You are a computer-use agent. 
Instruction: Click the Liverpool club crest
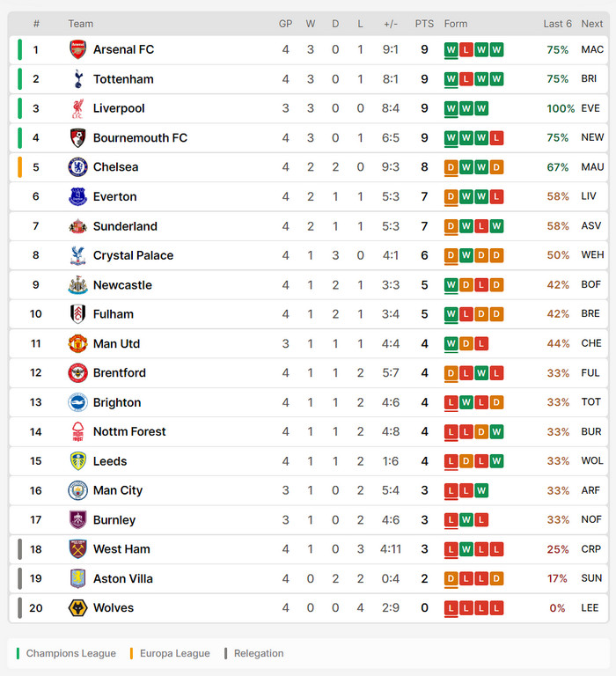pyautogui.click(x=78, y=108)
